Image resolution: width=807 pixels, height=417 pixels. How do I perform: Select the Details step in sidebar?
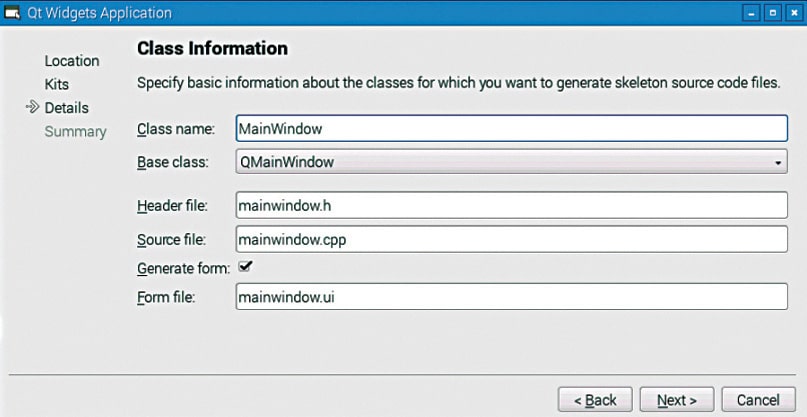(66, 108)
